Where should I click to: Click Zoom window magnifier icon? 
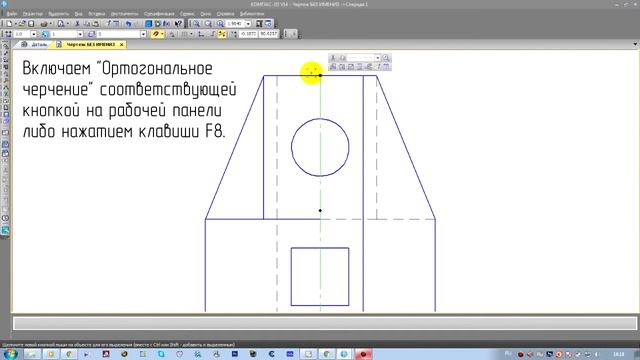pyautogui.click(x=196, y=24)
